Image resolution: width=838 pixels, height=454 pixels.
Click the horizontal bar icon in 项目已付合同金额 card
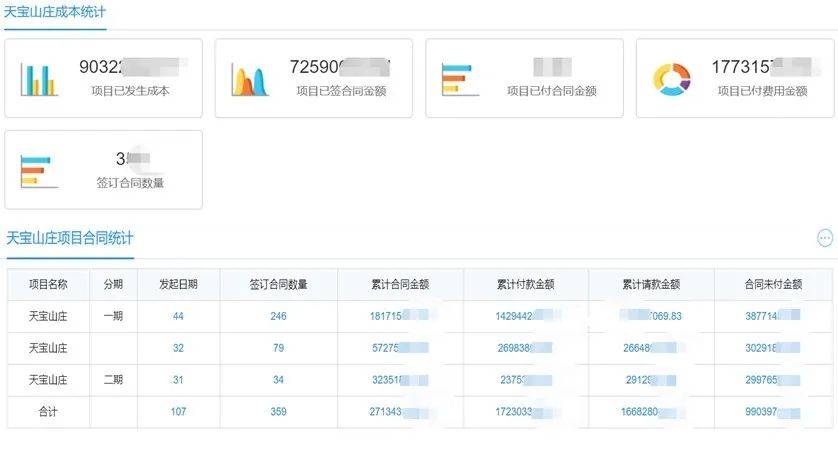tap(461, 79)
